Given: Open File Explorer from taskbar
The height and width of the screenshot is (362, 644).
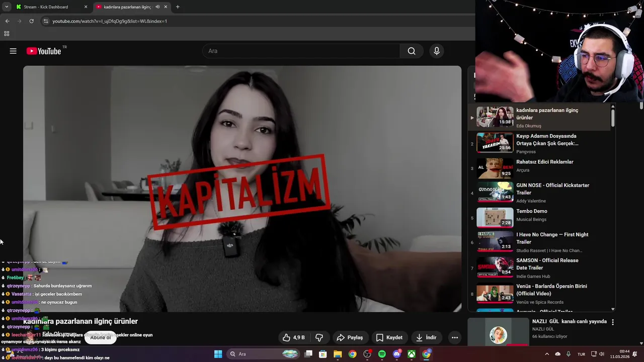Looking at the screenshot, I should [x=338, y=354].
